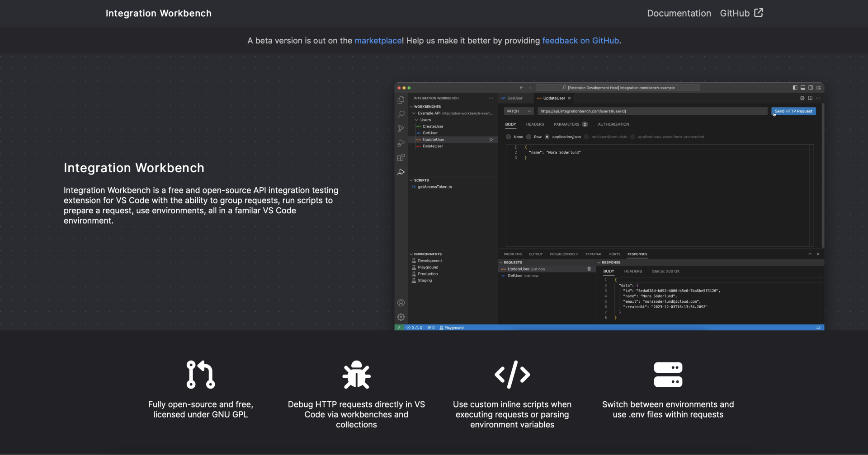The image size is (868, 455).
Task: Open the PATCH method dropdown
Action: (519, 111)
